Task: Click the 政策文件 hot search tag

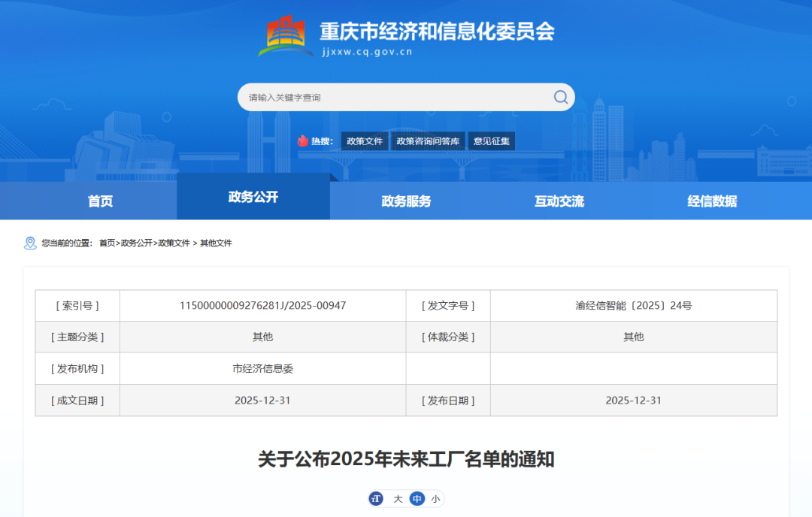Action: pyautogui.click(x=365, y=141)
